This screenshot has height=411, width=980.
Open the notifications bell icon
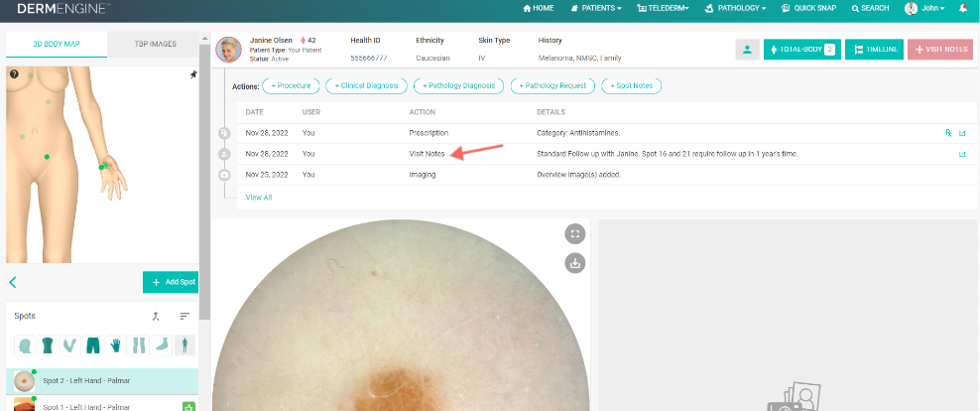(x=962, y=8)
